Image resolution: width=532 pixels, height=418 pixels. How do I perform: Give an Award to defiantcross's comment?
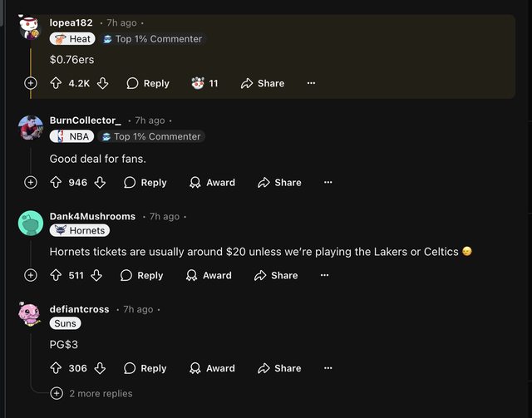coord(212,368)
